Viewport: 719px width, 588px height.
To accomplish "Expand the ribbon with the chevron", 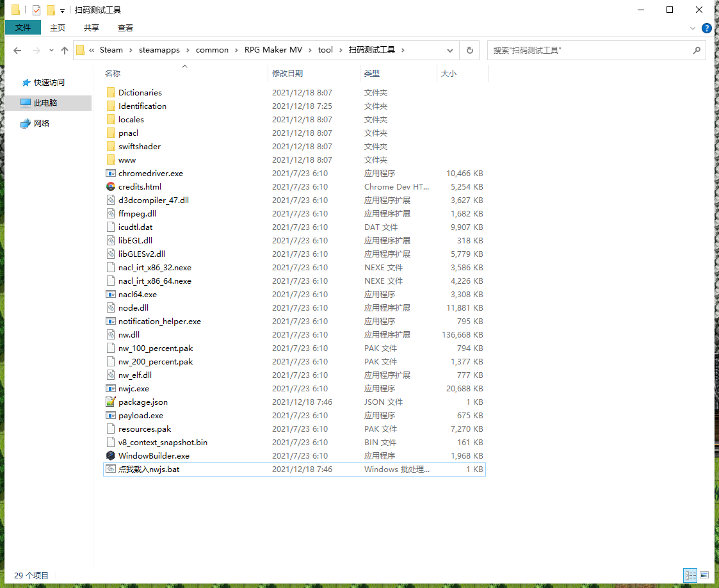I will pyautogui.click(x=692, y=28).
